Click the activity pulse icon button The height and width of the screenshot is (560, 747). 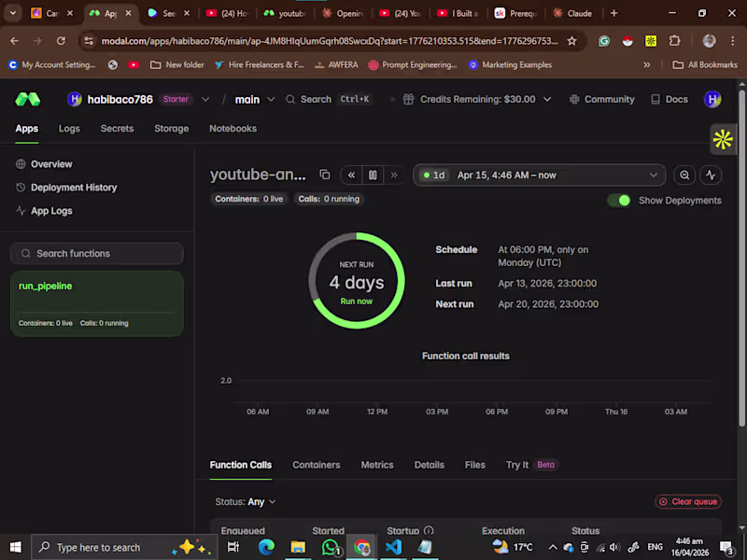coord(711,175)
